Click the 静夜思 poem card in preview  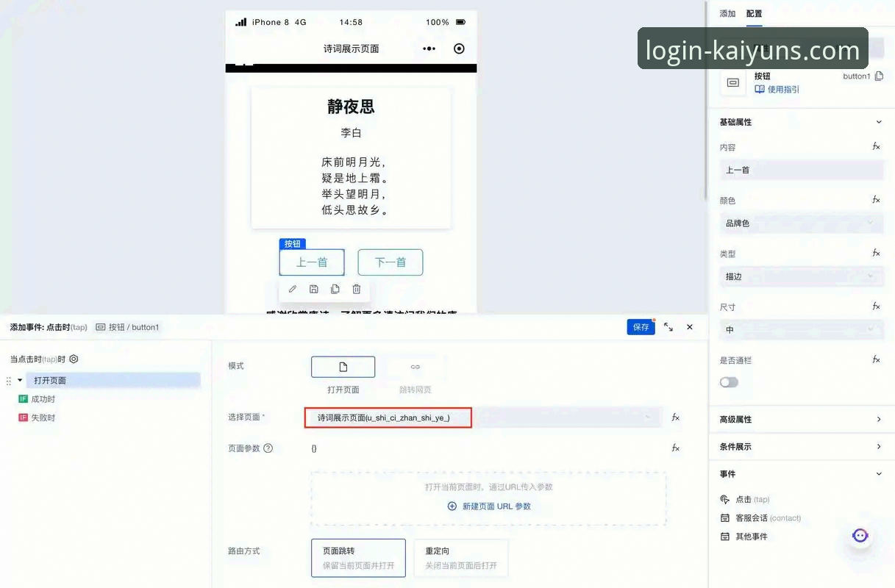pyautogui.click(x=351, y=157)
